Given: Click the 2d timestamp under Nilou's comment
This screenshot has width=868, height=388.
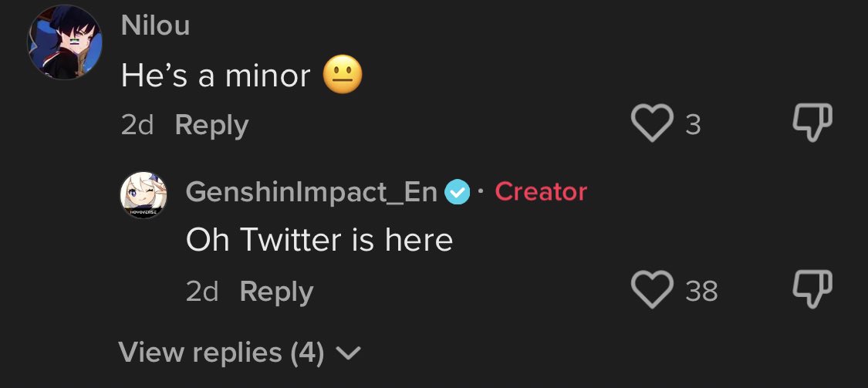Looking at the screenshot, I should pyautogui.click(x=137, y=125).
